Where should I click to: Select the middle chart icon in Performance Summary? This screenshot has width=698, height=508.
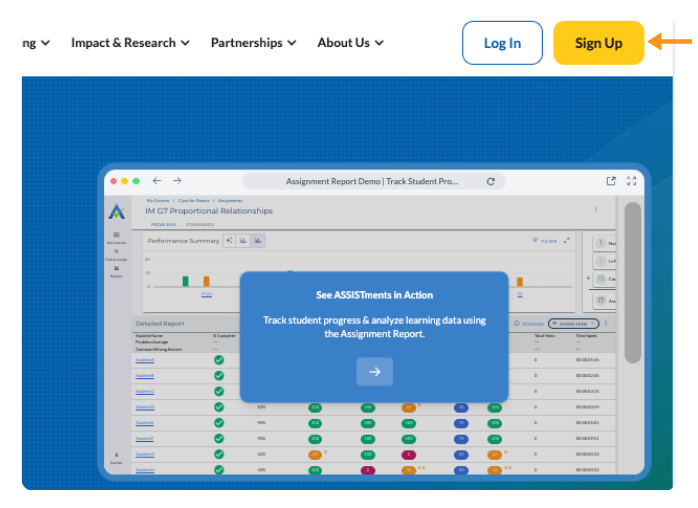pyautogui.click(x=243, y=240)
